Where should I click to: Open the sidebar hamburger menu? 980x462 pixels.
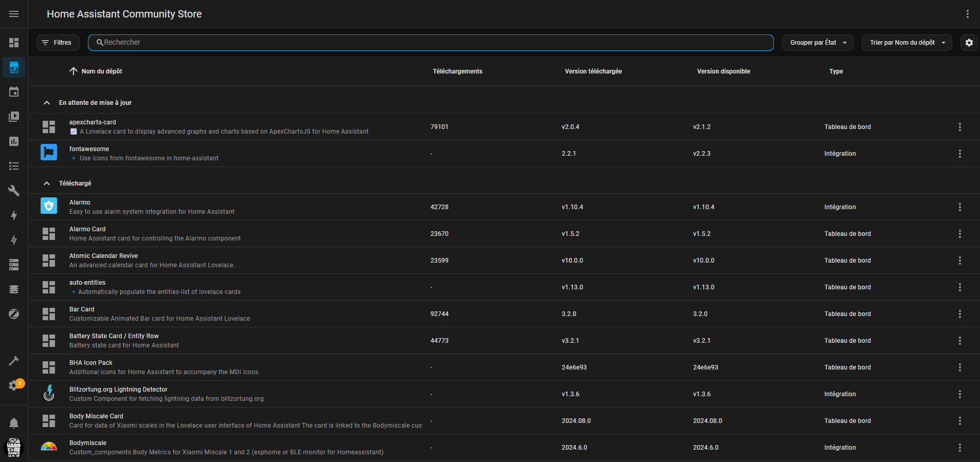14,14
